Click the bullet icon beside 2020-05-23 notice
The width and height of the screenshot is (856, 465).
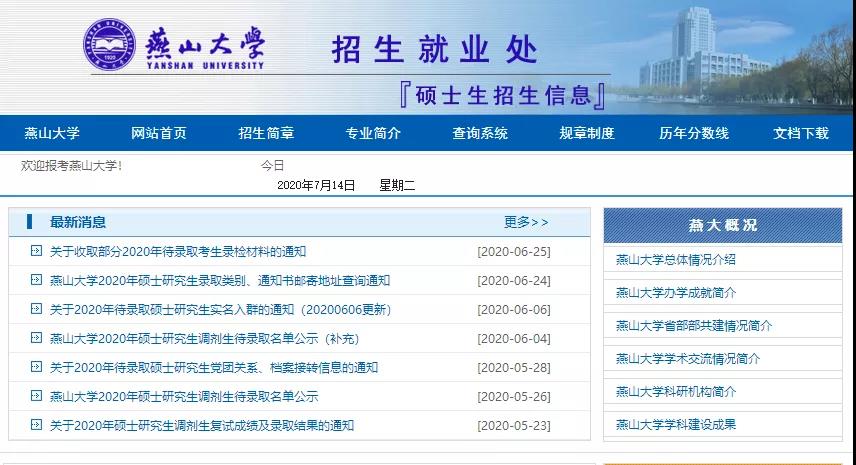pyautogui.click(x=36, y=425)
